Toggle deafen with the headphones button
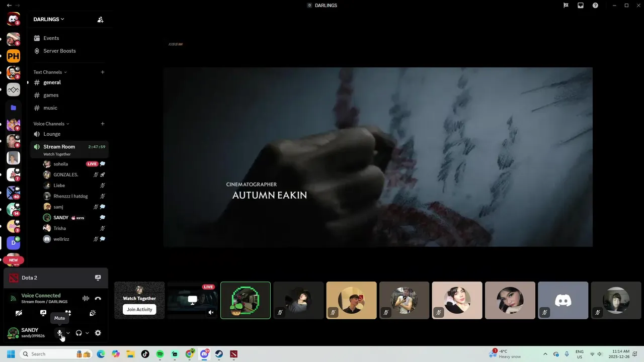 click(78, 333)
